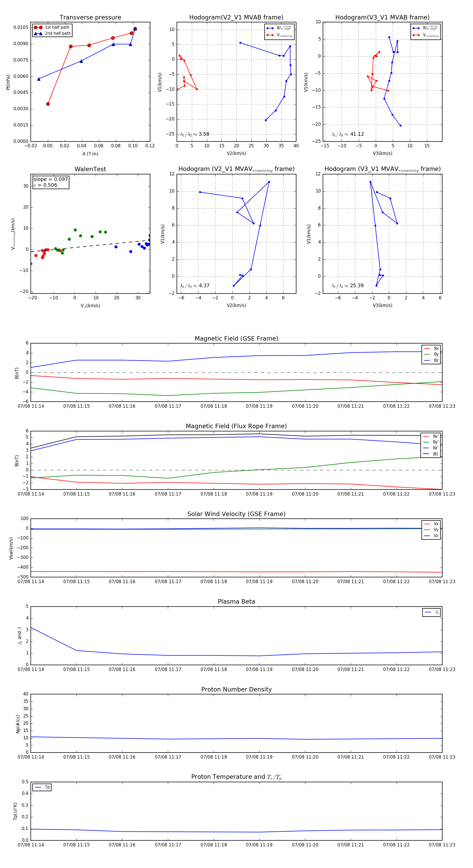Click "V3(km/s)" x-axis label of V3_V1 MVAB hodogram
The image size is (473, 868).
click(x=382, y=153)
